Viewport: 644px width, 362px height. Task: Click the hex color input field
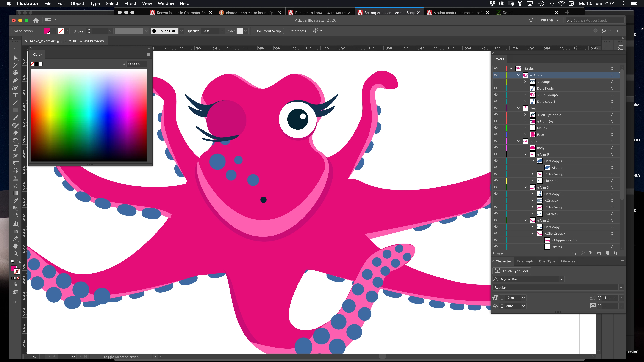click(x=136, y=64)
